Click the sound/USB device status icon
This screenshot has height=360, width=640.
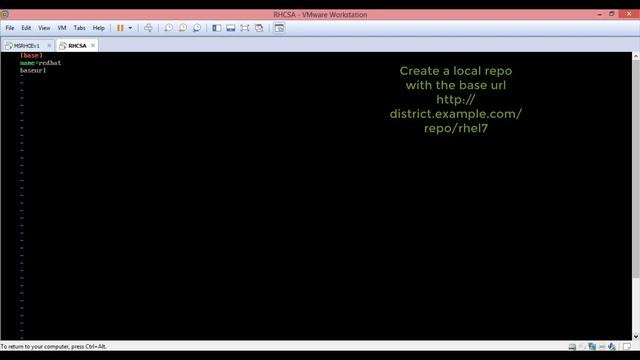612,347
